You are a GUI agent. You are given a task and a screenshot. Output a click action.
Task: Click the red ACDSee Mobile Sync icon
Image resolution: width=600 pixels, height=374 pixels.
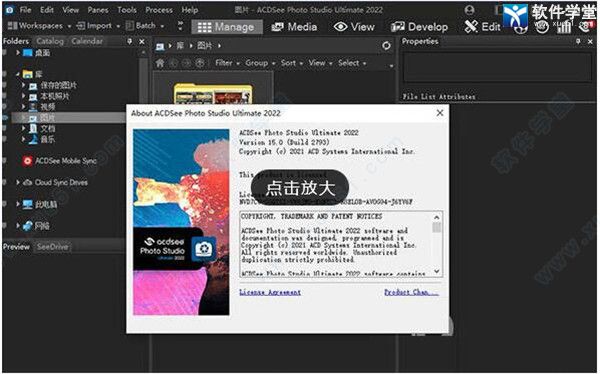point(28,161)
